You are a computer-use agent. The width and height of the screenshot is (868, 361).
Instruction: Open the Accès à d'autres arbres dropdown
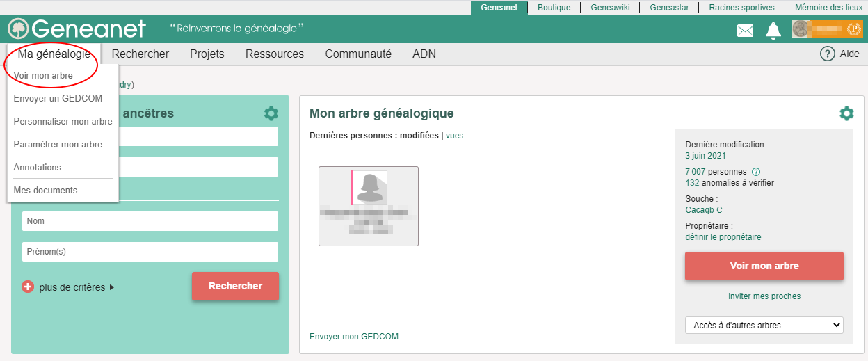click(x=764, y=325)
